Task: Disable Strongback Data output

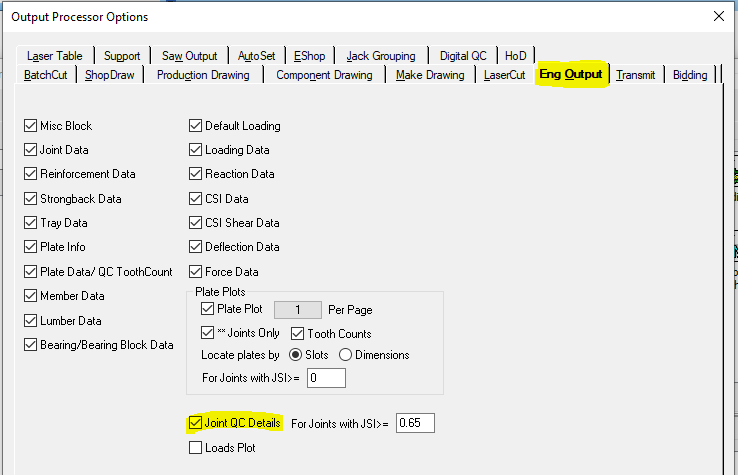Action: [30, 199]
